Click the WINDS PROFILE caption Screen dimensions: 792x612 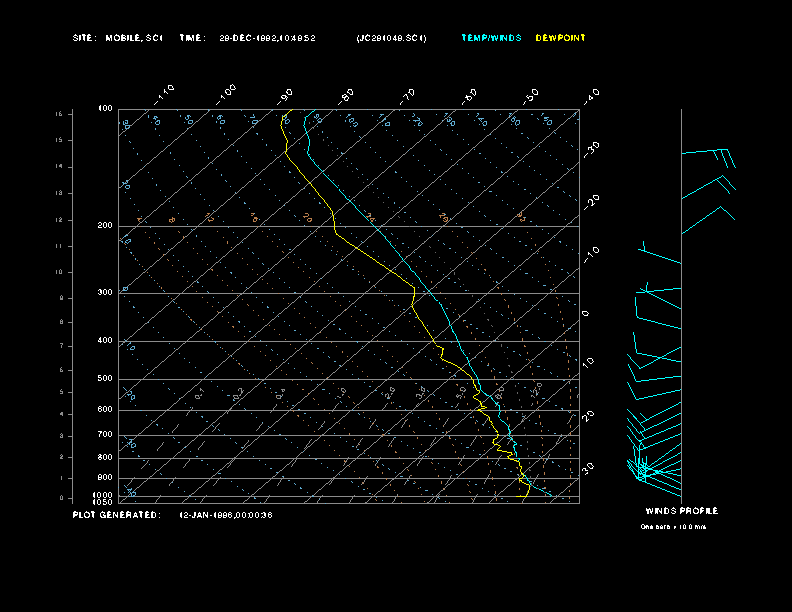[x=681, y=511]
